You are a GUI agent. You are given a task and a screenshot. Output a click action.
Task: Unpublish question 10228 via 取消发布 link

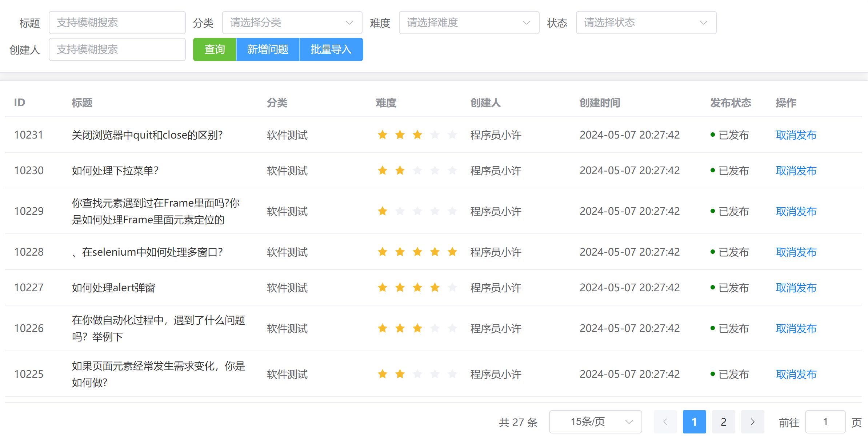796,252
